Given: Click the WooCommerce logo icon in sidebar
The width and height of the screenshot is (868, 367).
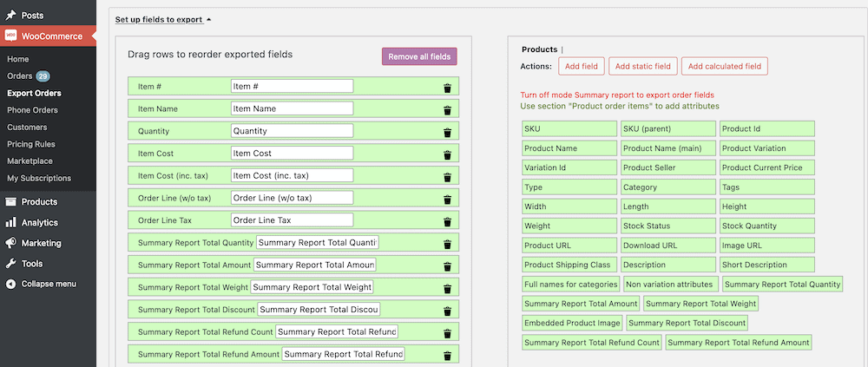Looking at the screenshot, I should point(10,36).
